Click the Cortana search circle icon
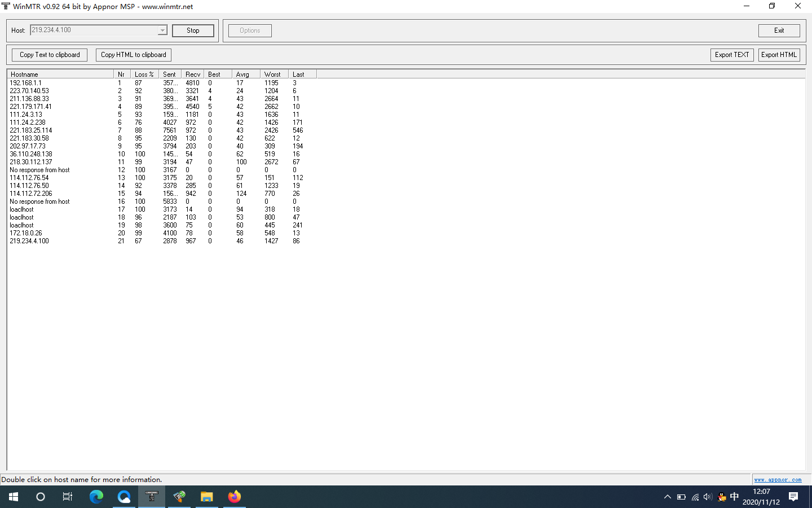The width and height of the screenshot is (812, 508). coord(41,497)
